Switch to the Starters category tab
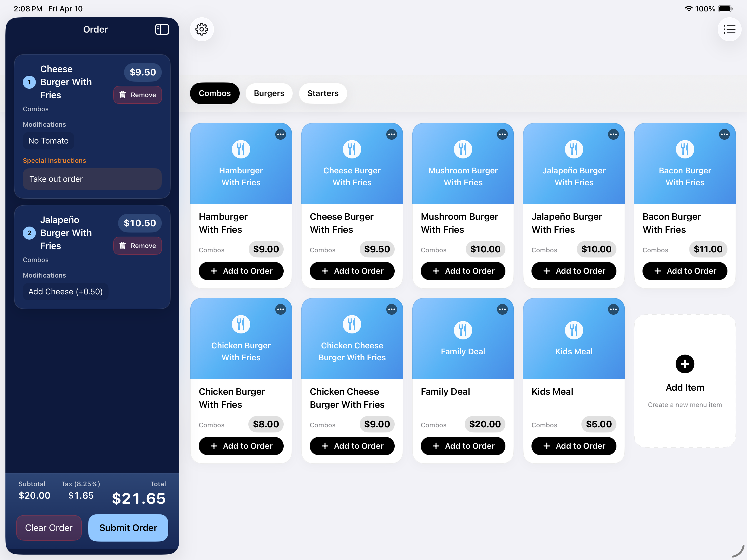The image size is (747, 560). (x=322, y=93)
